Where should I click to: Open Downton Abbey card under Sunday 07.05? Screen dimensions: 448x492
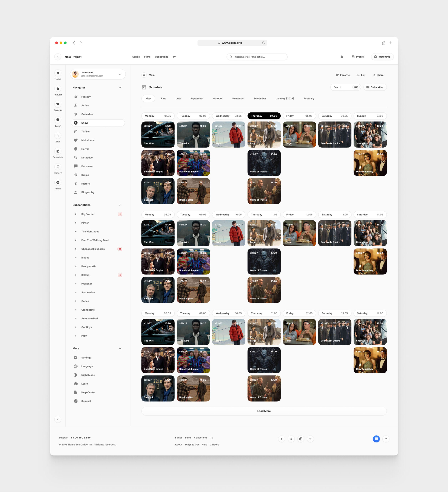pyautogui.click(x=370, y=163)
